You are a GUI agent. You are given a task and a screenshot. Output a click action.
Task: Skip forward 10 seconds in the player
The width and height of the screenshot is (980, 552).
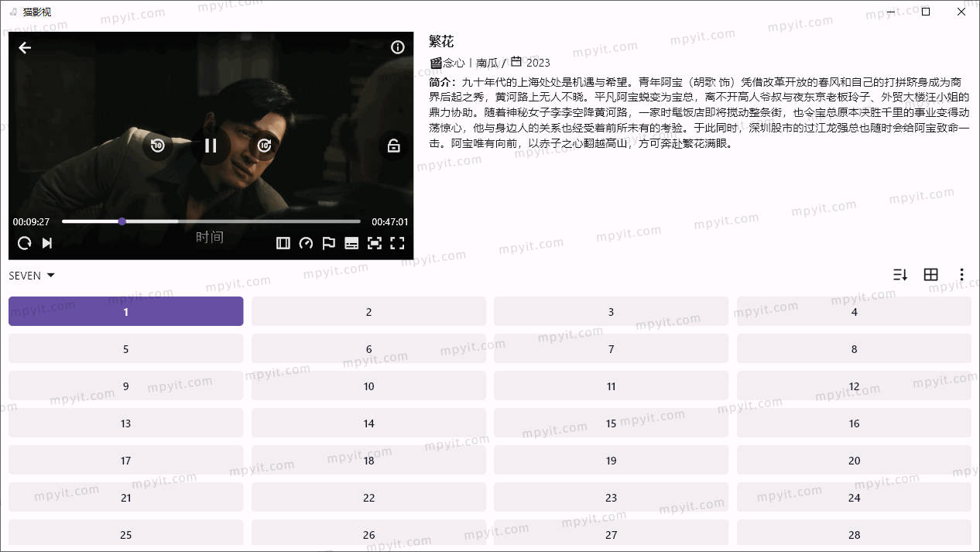[x=265, y=145]
